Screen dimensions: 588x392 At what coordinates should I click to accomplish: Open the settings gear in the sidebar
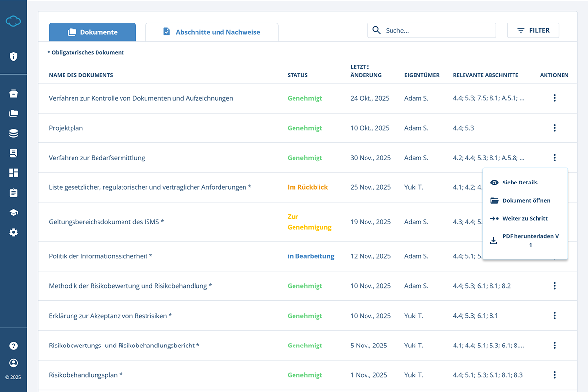tap(13, 232)
